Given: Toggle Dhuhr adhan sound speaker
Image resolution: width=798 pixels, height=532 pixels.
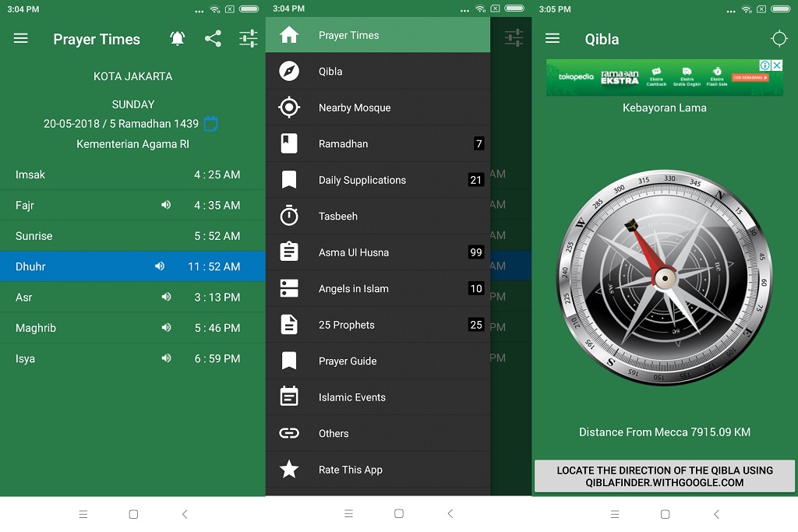Looking at the screenshot, I should point(160,266).
